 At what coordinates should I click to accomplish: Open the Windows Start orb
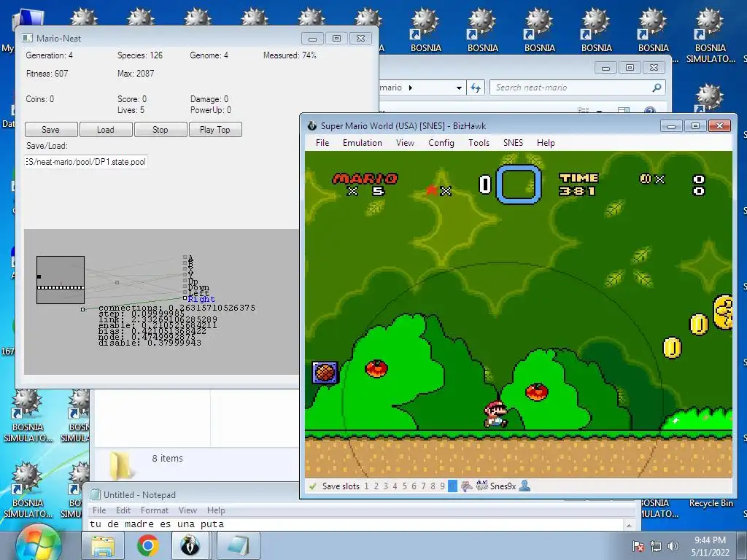click(x=38, y=544)
